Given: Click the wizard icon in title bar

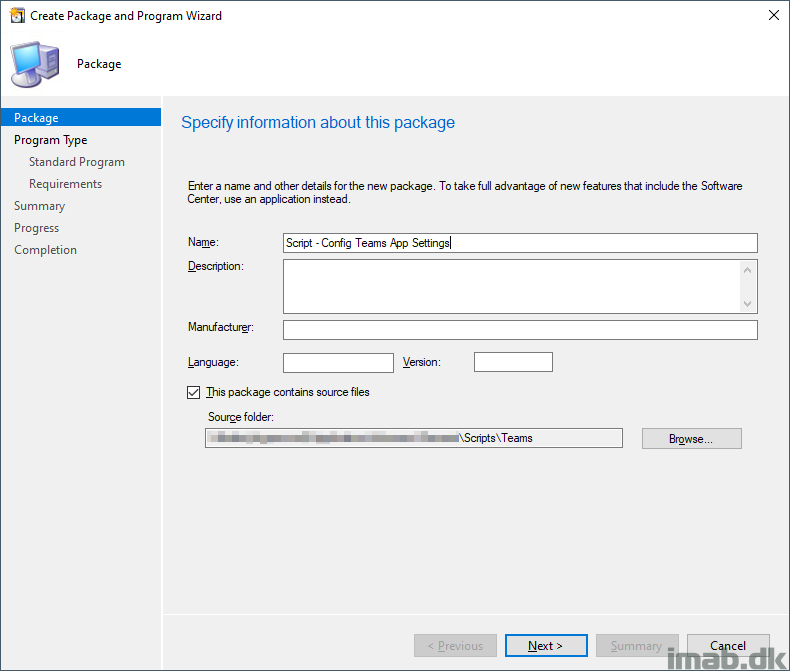Looking at the screenshot, I should [17, 16].
